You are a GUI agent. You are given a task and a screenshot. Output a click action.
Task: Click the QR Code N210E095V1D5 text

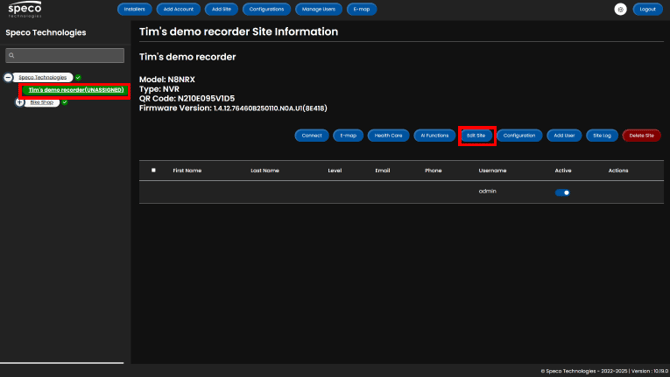pyautogui.click(x=187, y=98)
